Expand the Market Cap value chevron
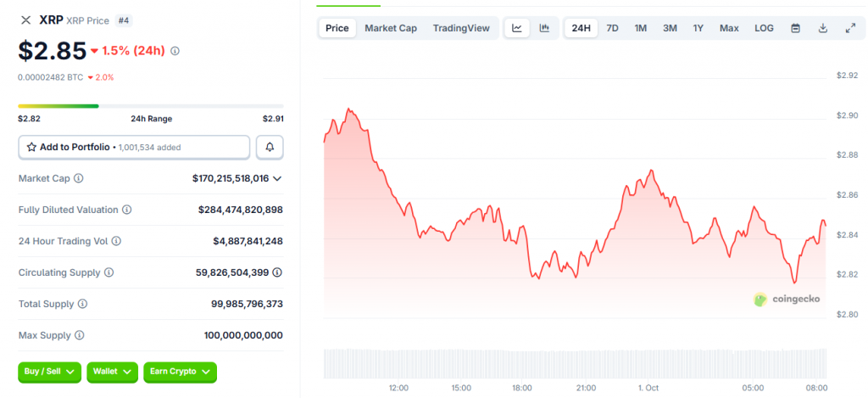 277,179
